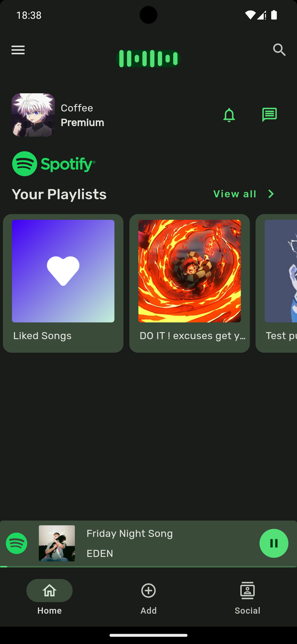Open the DO IT ! excuses playlist
This screenshot has height=644, width=297.
pyautogui.click(x=190, y=283)
